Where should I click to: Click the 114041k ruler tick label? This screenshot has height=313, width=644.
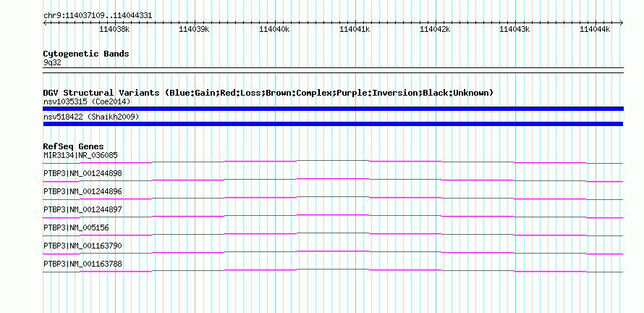click(x=355, y=29)
